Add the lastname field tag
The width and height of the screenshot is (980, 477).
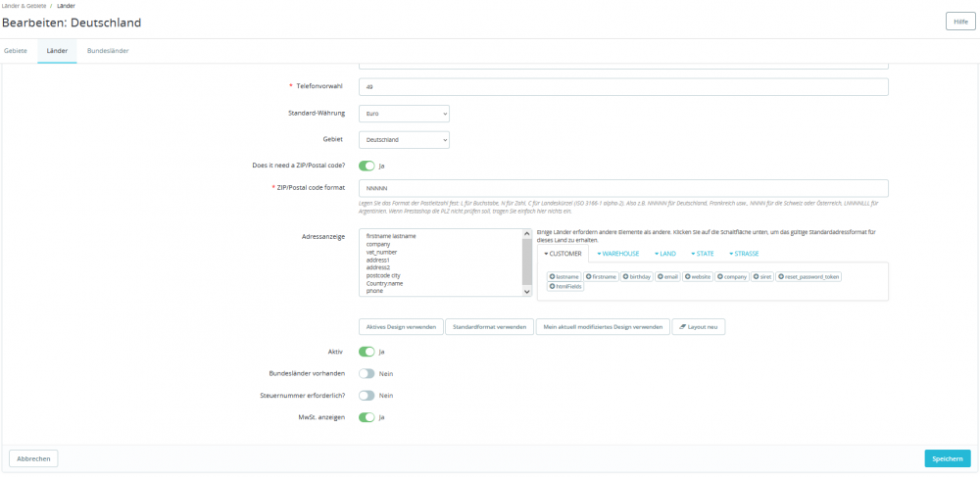click(x=564, y=276)
